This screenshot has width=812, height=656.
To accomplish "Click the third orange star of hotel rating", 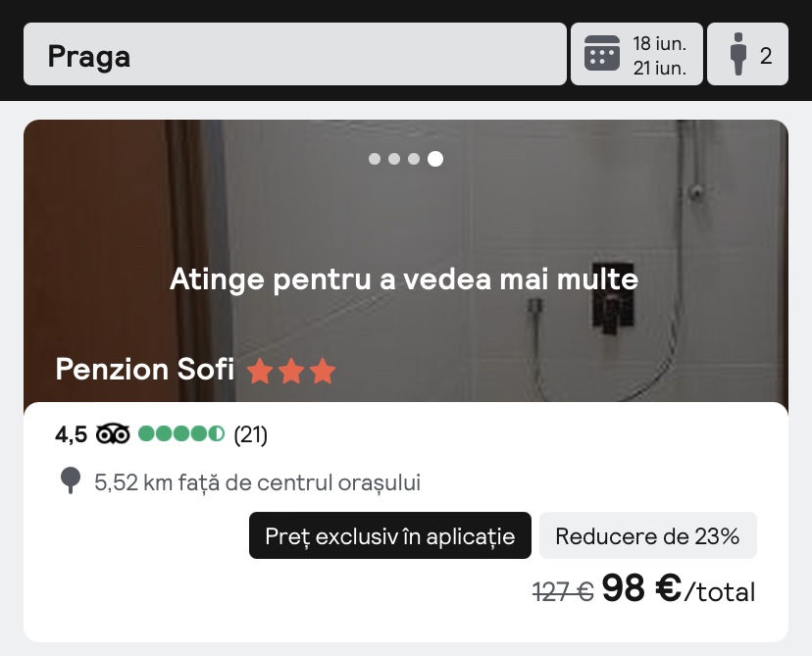I will pyautogui.click(x=323, y=372).
